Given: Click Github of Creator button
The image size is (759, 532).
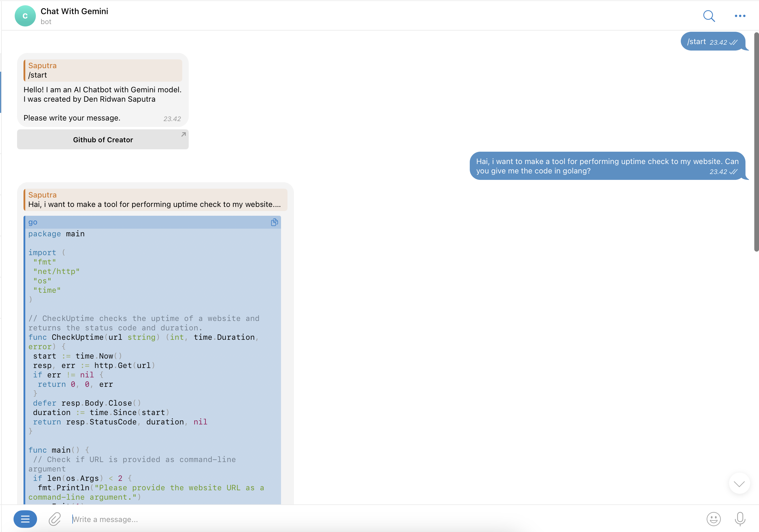Looking at the screenshot, I should click(x=103, y=140).
